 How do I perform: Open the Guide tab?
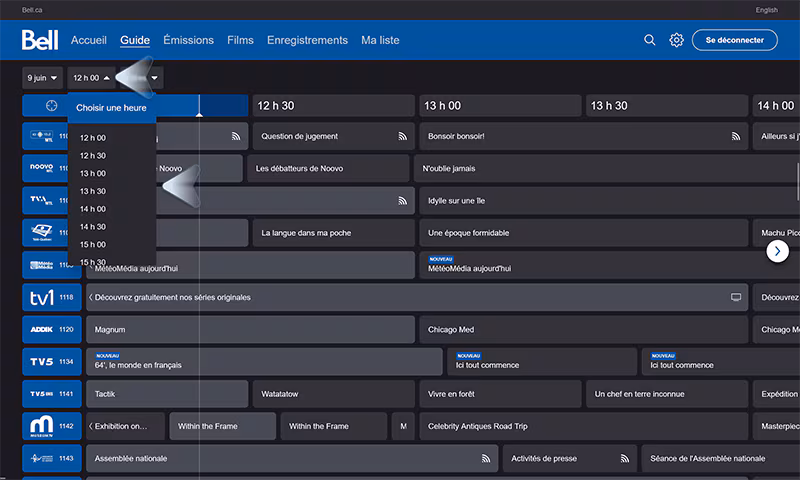pos(135,40)
